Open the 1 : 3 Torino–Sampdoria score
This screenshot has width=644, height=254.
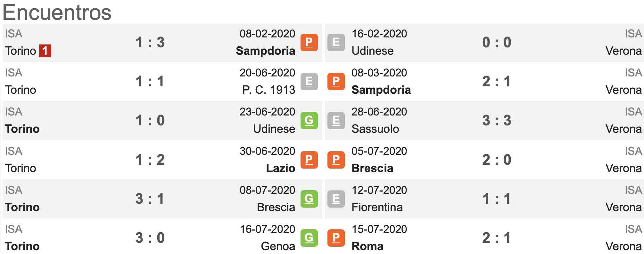click(150, 43)
